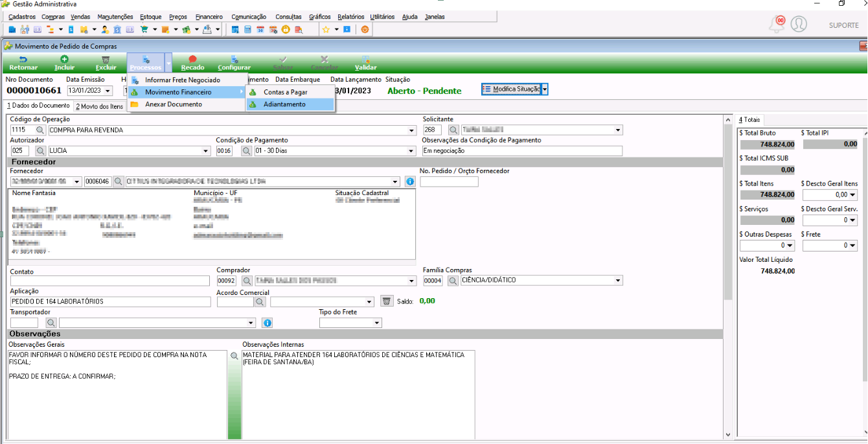Switch to Movto dos Itens tab
This screenshot has height=444, width=868.
(99, 106)
